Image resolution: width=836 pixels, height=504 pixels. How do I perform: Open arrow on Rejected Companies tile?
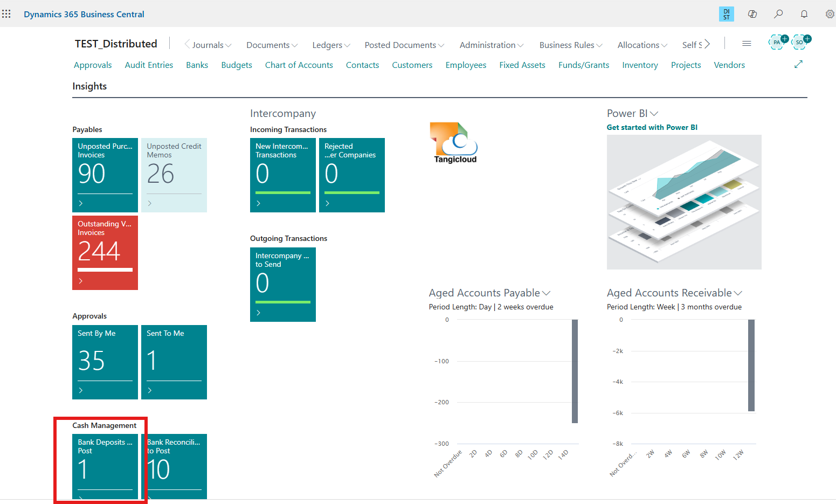[x=328, y=203]
